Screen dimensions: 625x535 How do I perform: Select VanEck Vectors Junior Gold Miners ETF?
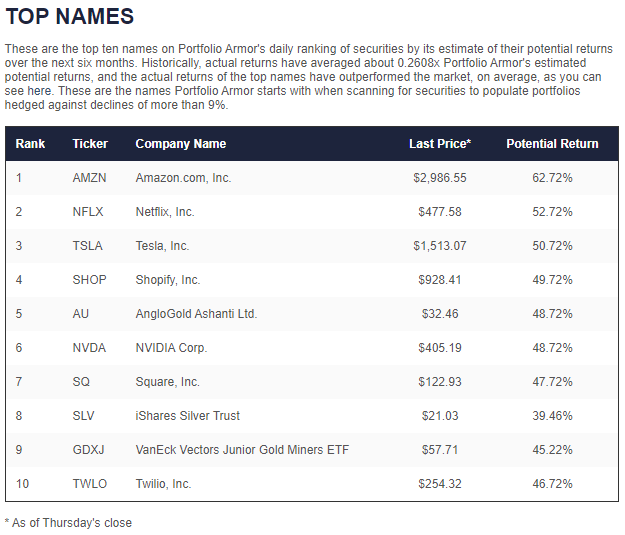click(243, 450)
